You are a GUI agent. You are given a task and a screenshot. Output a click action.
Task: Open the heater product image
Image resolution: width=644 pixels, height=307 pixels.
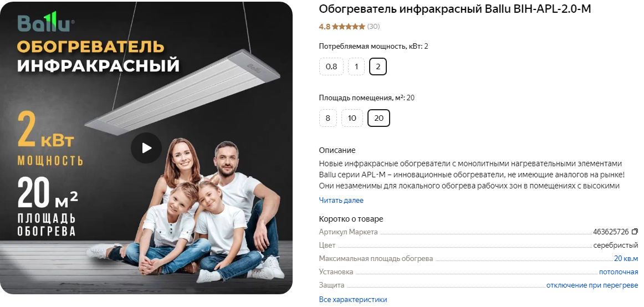tap(146, 148)
